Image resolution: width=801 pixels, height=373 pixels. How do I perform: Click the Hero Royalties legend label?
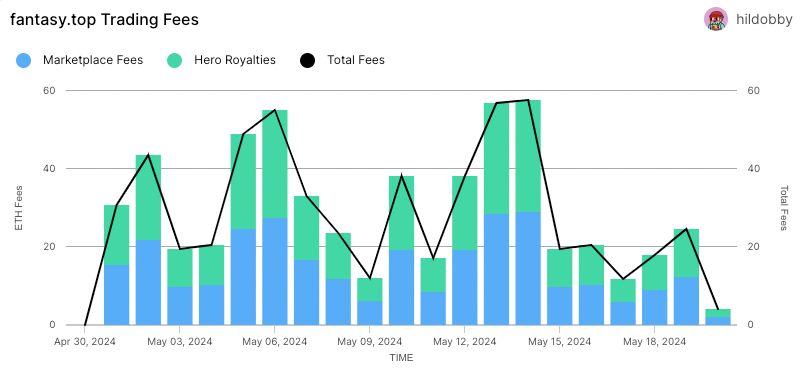[235, 60]
